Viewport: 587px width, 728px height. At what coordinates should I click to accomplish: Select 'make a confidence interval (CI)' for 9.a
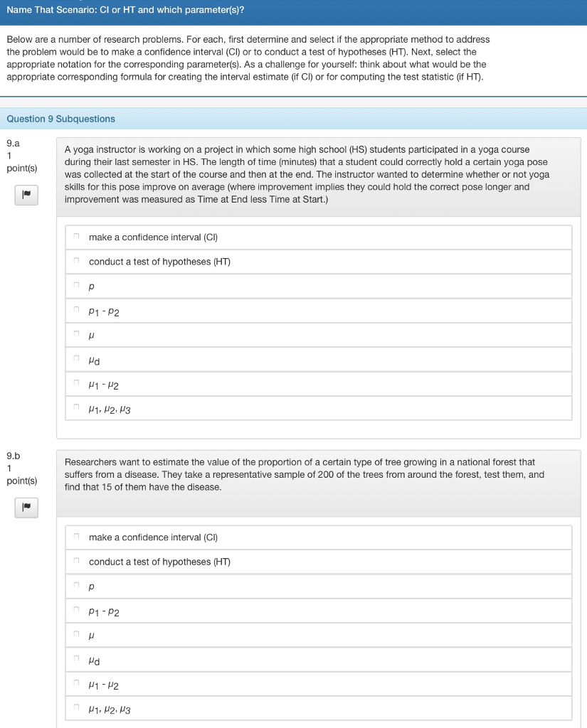(x=76, y=235)
